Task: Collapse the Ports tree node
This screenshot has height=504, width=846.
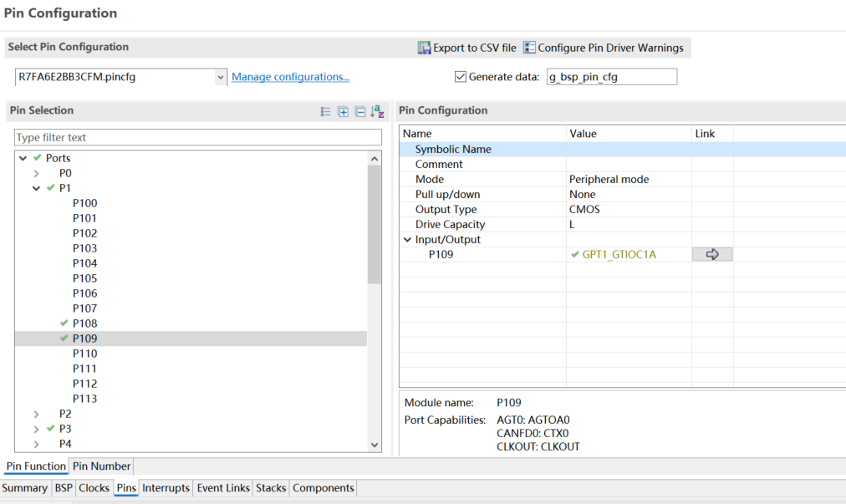Action: [x=23, y=158]
